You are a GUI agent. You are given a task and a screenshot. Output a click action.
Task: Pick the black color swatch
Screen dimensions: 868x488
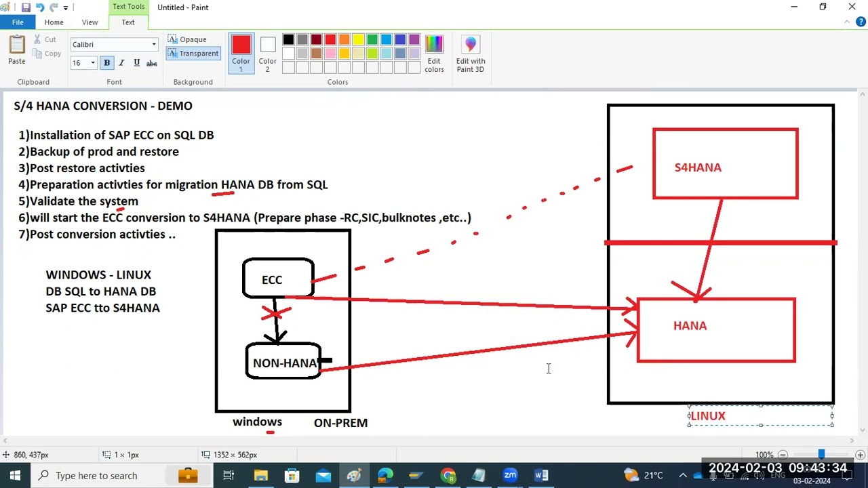pyautogui.click(x=288, y=40)
